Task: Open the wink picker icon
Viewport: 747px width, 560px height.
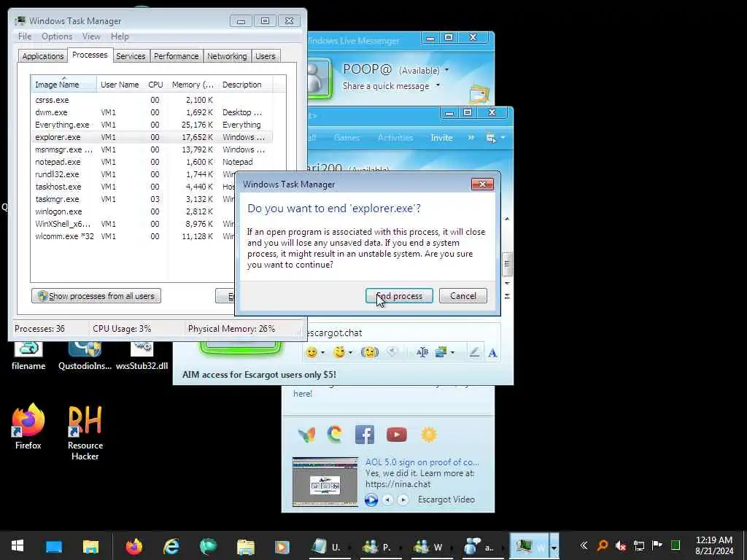Action: (x=339, y=352)
